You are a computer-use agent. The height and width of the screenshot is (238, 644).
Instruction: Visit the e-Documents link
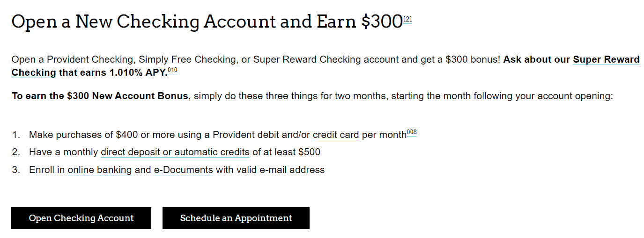(x=184, y=170)
